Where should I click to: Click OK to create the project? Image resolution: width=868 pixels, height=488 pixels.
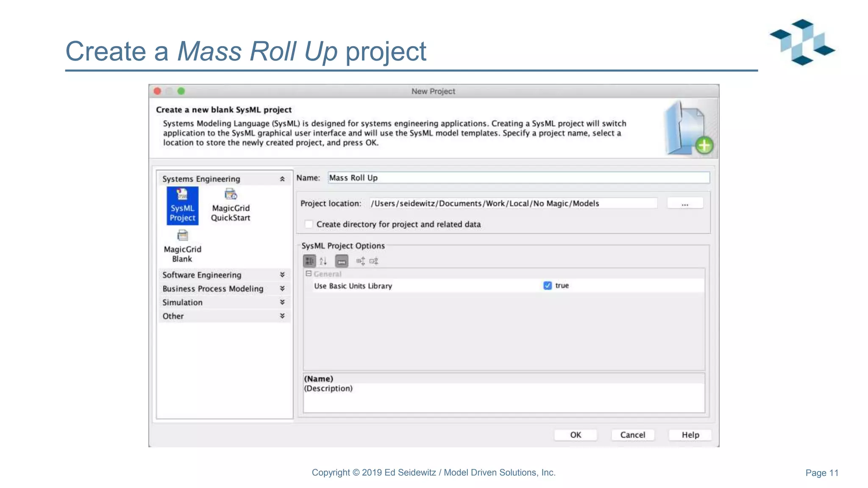pyautogui.click(x=576, y=435)
